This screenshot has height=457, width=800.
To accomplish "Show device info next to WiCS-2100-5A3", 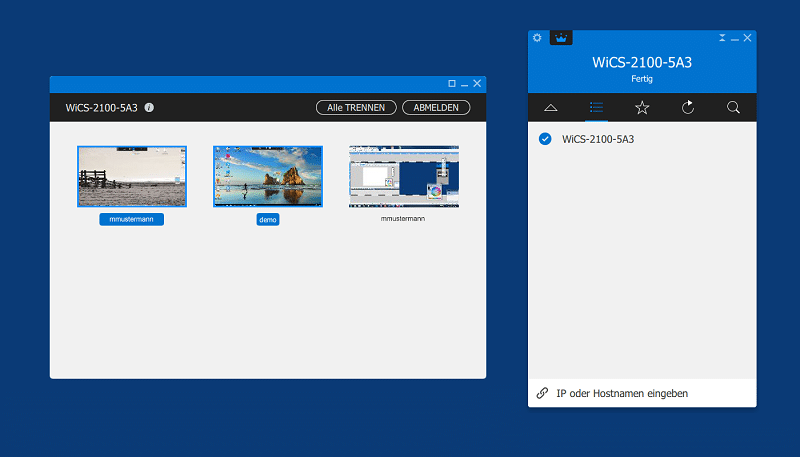I will coord(149,107).
